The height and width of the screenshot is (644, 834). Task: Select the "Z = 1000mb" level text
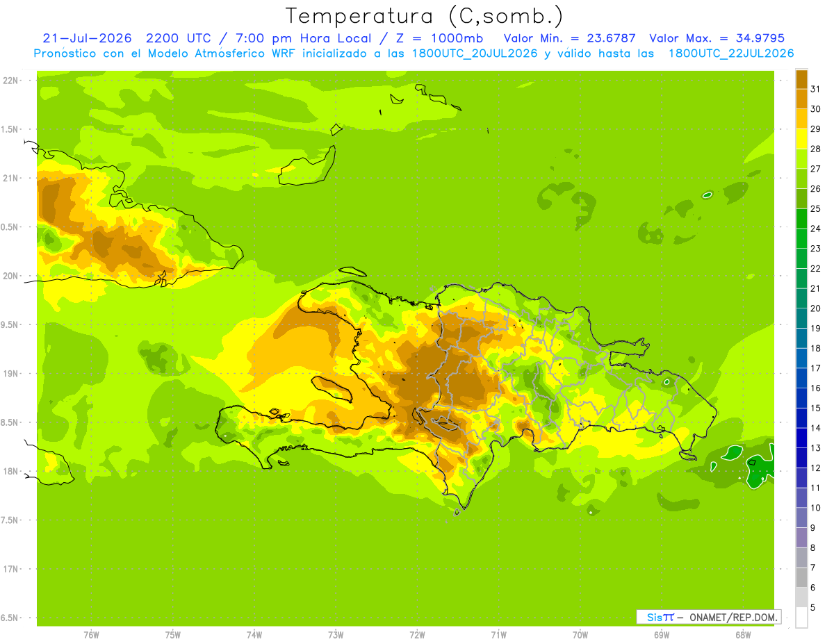click(441, 38)
